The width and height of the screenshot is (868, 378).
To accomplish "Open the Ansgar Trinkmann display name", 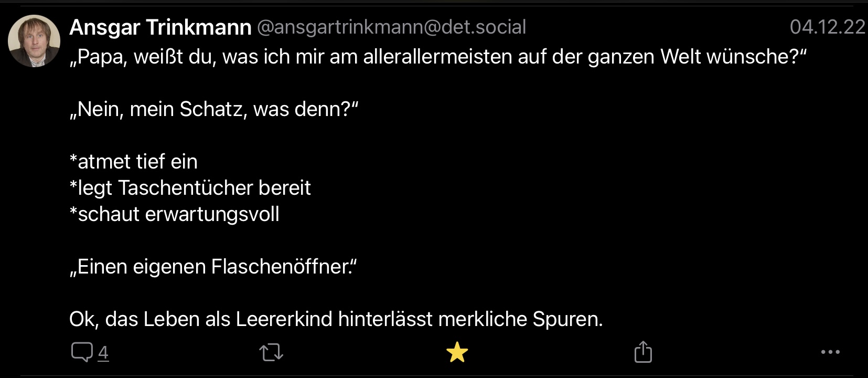I will click(x=160, y=27).
